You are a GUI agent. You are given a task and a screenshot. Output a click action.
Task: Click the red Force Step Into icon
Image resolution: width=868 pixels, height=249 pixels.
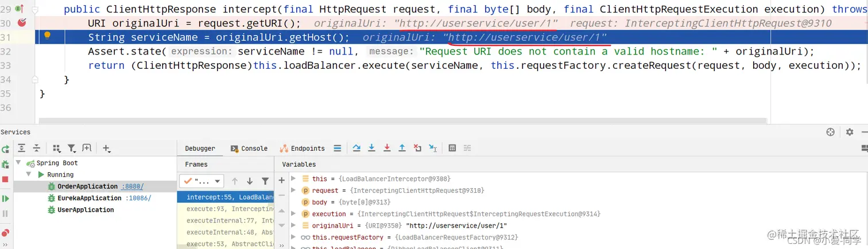coord(387,148)
